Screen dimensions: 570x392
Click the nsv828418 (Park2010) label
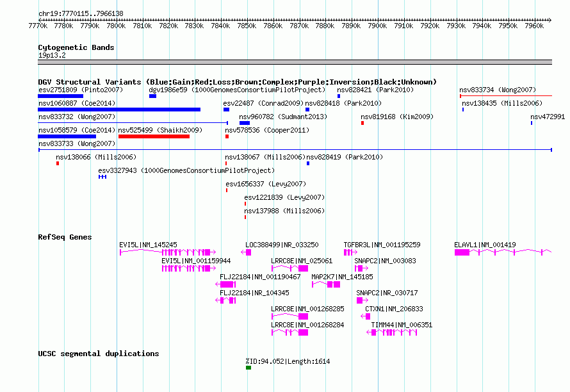click(343, 103)
